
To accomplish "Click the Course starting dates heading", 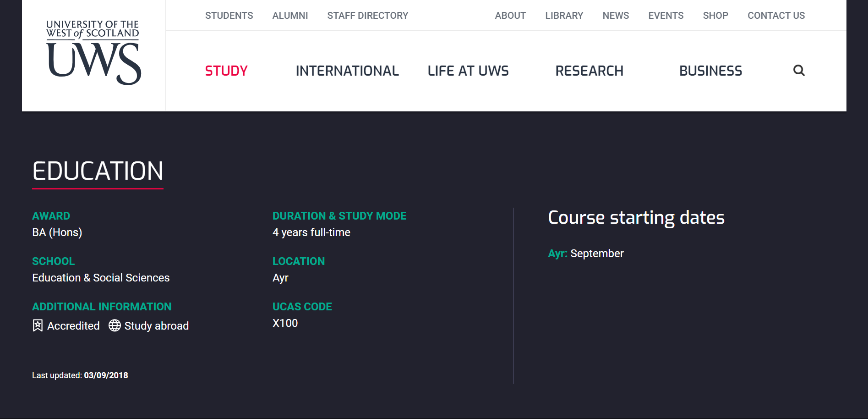I will [x=636, y=218].
